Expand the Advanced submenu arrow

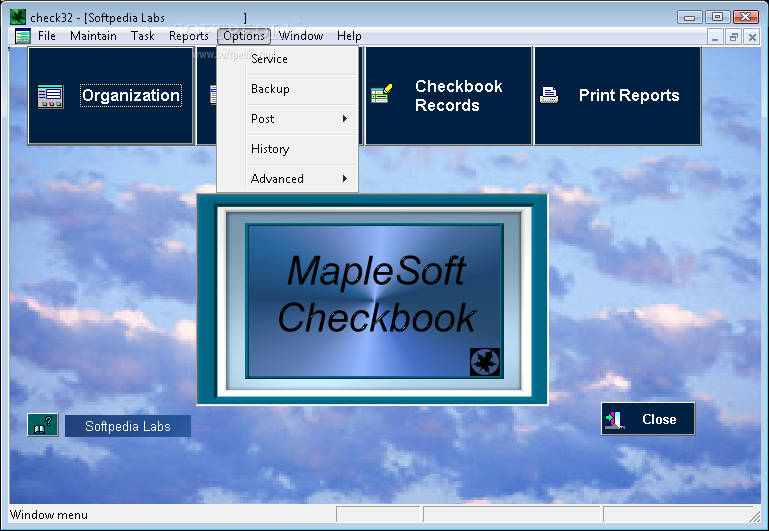(x=345, y=178)
